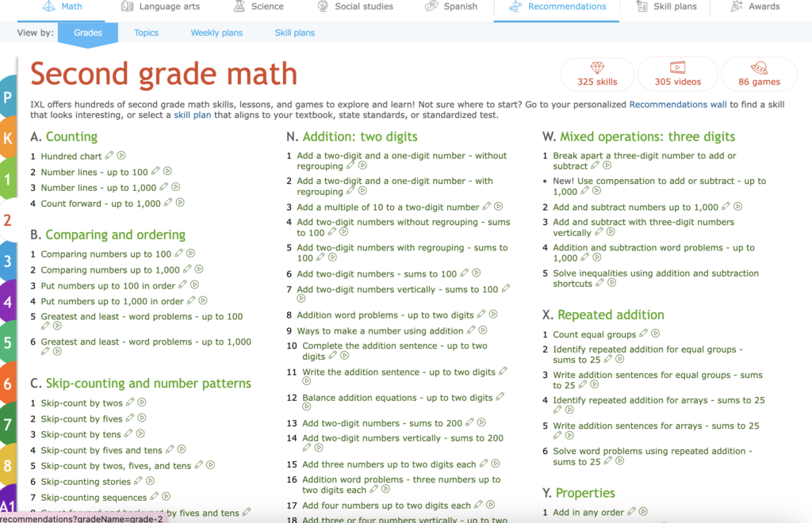Open skill Add four numbers up to two digits each

tap(386, 506)
